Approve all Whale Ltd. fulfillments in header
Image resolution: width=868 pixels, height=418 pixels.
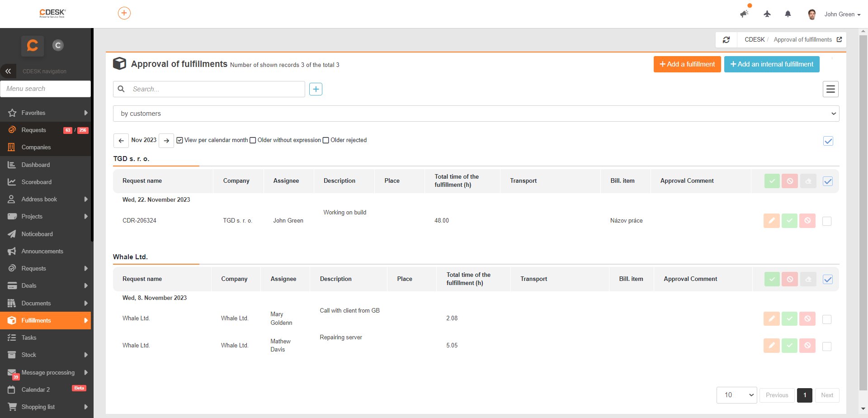click(772, 279)
